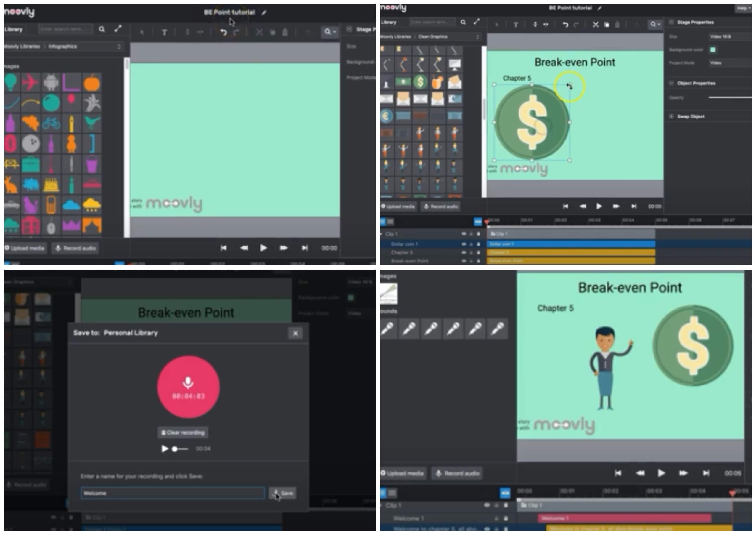Pick the grey Android robot infographic image
756x535 pixels.
tap(51, 82)
